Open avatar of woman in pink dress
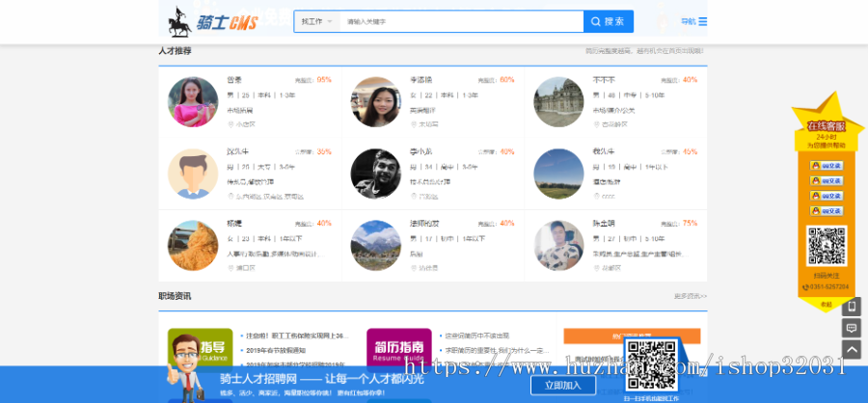Image resolution: width=868 pixels, height=403 pixels. (193, 102)
